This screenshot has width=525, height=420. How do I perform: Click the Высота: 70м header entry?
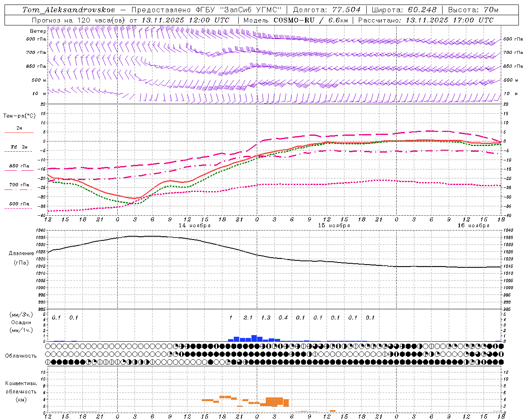(473, 10)
